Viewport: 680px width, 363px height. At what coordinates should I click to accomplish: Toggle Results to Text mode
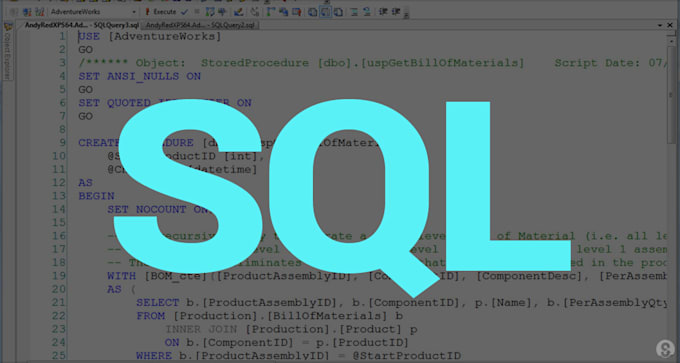[x=312, y=12]
